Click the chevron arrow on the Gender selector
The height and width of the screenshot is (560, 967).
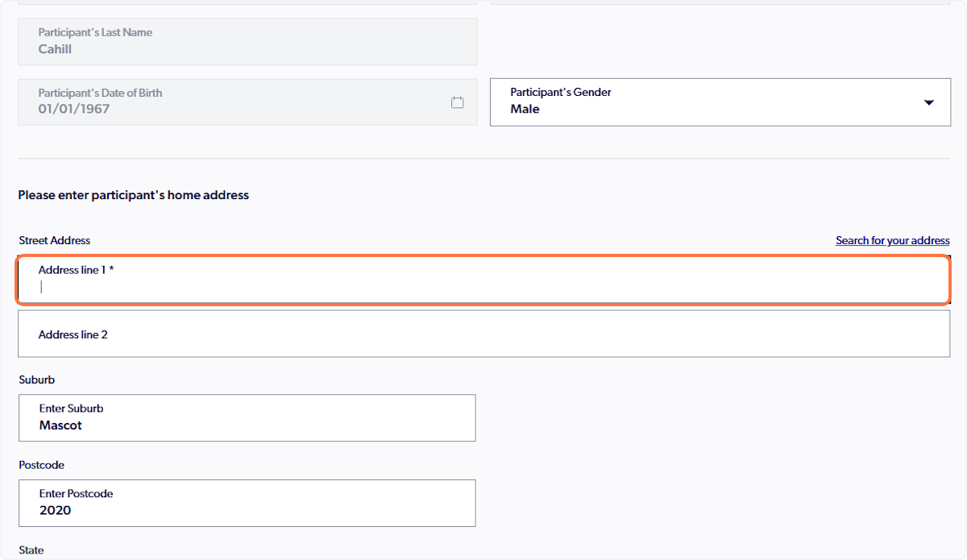click(928, 102)
